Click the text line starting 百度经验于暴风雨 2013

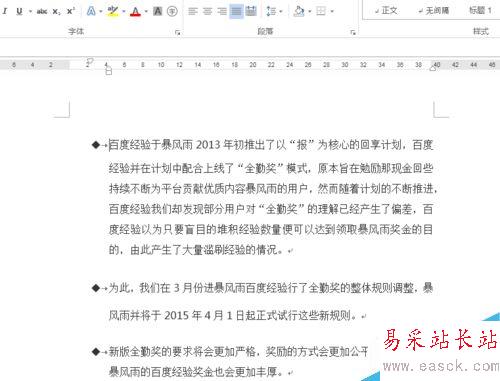coord(271,145)
